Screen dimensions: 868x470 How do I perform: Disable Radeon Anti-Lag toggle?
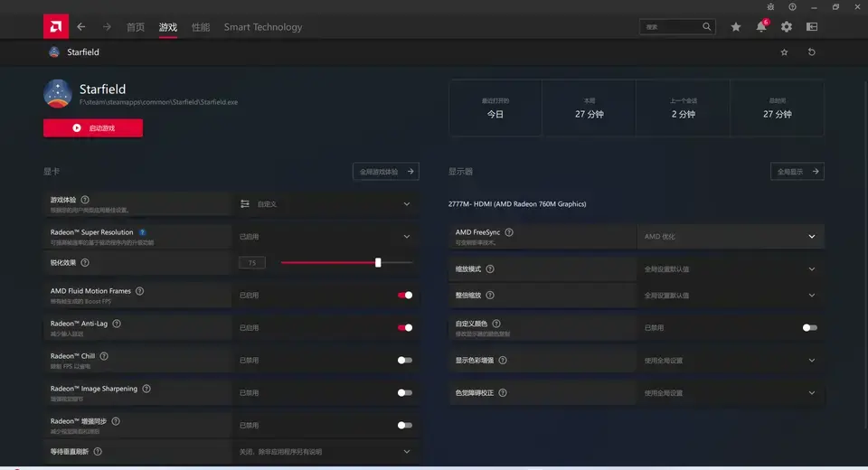(405, 328)
